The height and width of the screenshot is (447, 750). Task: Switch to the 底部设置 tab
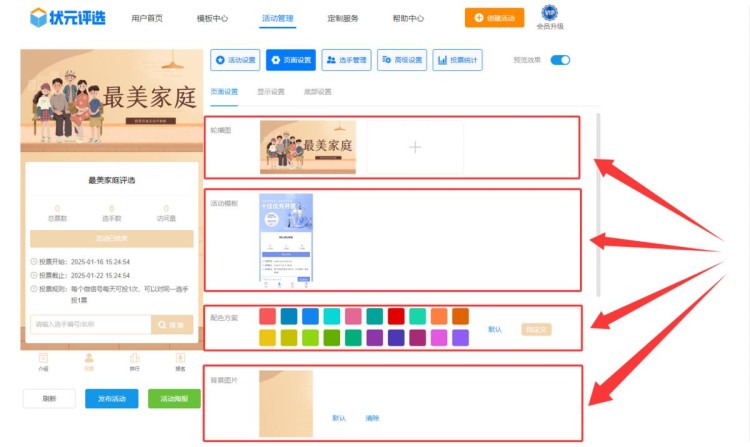(317, 92)
